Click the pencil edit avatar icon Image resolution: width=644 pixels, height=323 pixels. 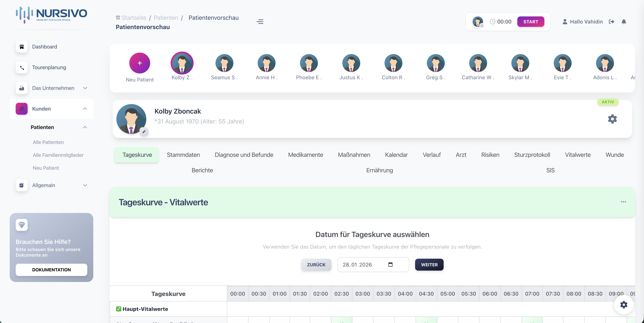tap(144, 131)
